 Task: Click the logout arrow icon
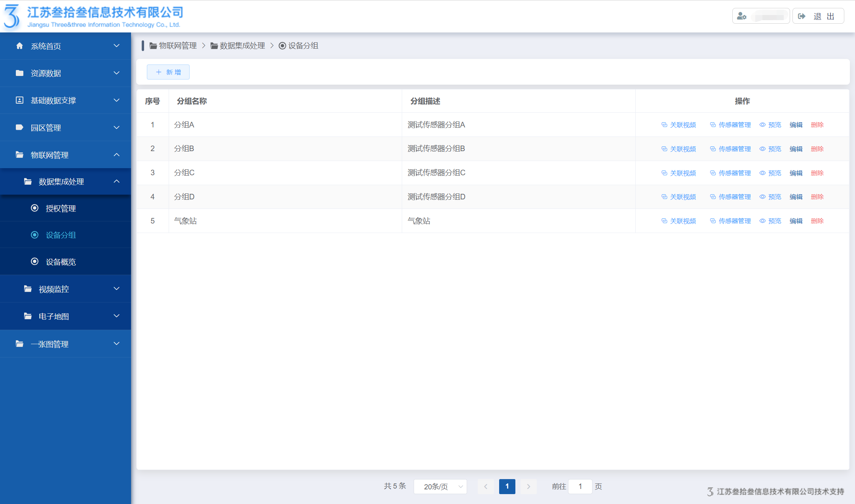tap(802, 16)
